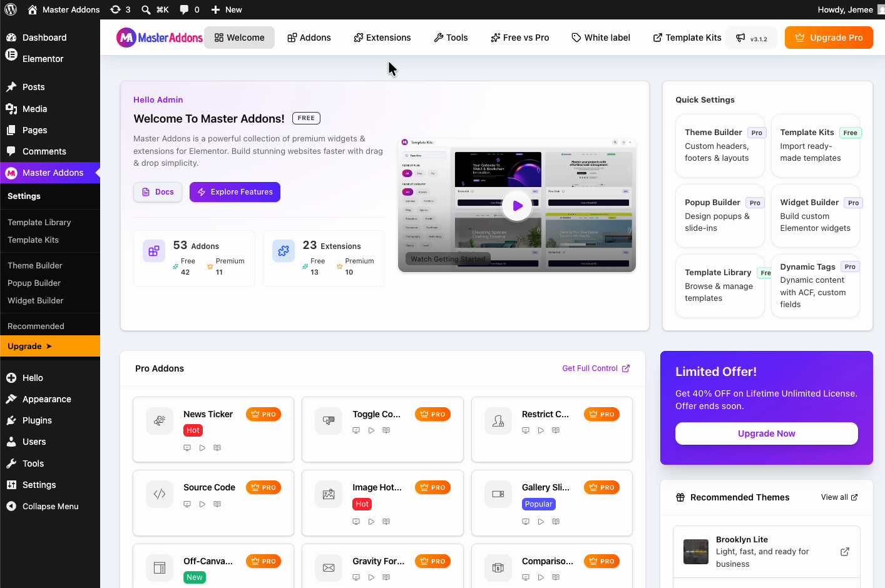Open News Ticker demo monitor icon
This screenshot has width=885, height=588.
tap(187, 448)
